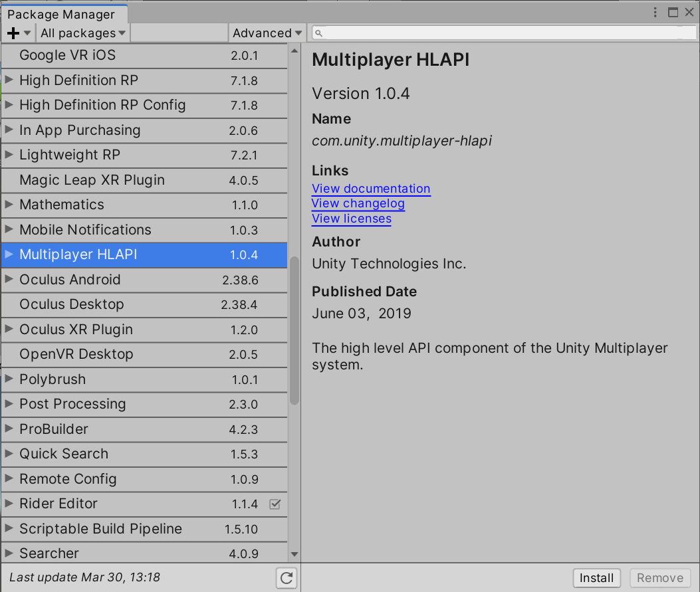Expand Mobile Notifications versions
This screenshot has height=592, width=700.
(9, 229)
